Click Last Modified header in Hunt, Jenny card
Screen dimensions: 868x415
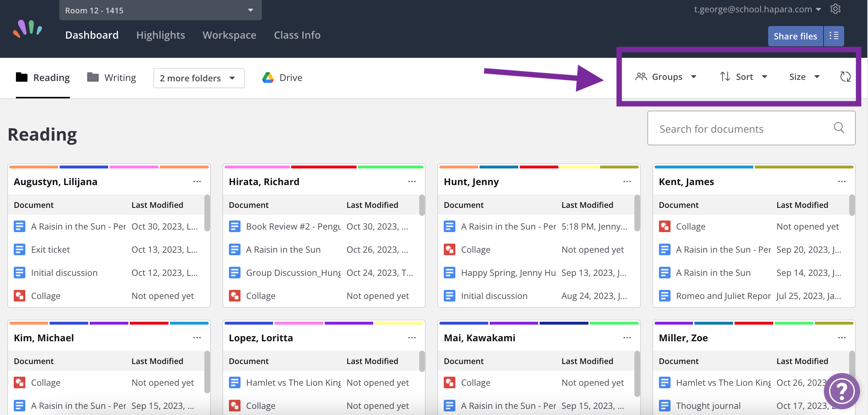pyautogui.click(x=587, y=205)
